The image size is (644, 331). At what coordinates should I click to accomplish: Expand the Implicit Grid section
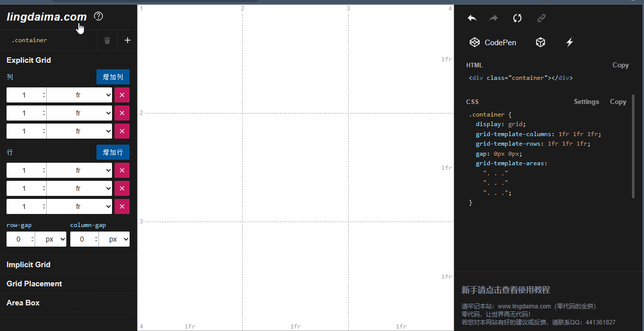click(x=68, y=265)
